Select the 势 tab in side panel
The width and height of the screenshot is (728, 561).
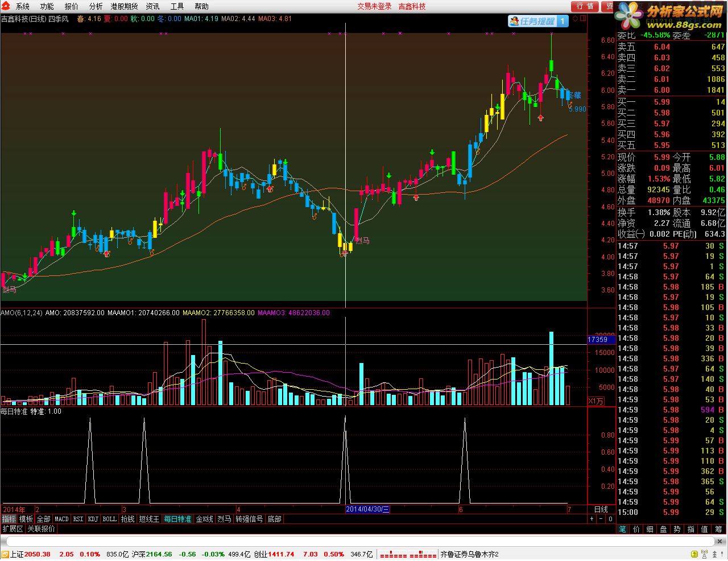tap(677, 529)
